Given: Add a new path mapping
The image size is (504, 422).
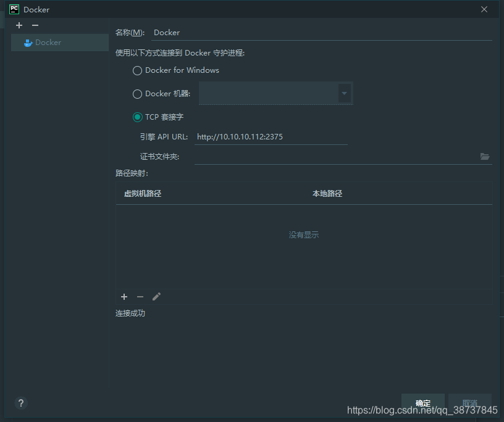Looking at the screenshot, I should tap(124, 297).
